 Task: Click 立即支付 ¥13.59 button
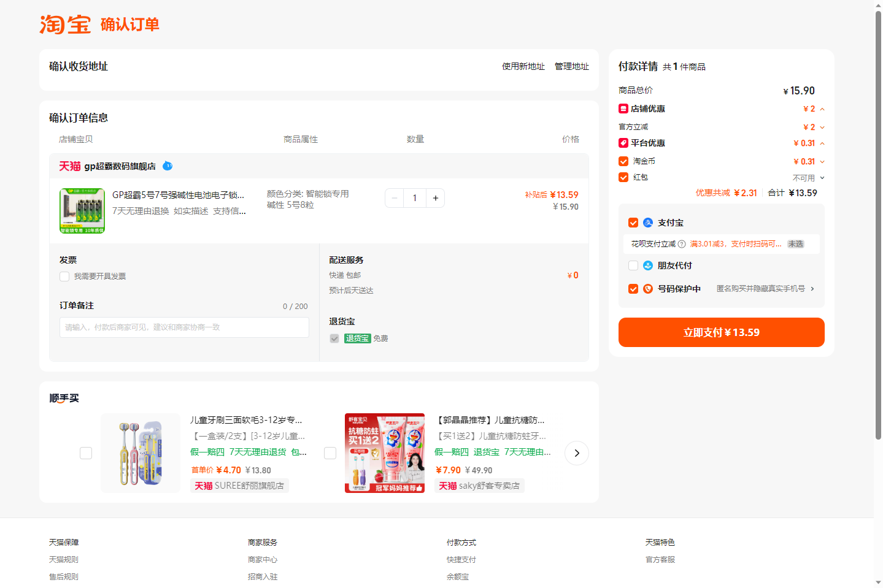[x=722, y=332]
